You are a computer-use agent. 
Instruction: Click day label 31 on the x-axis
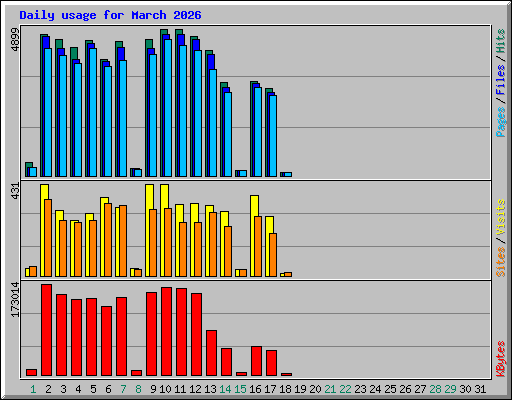point(480,389)
